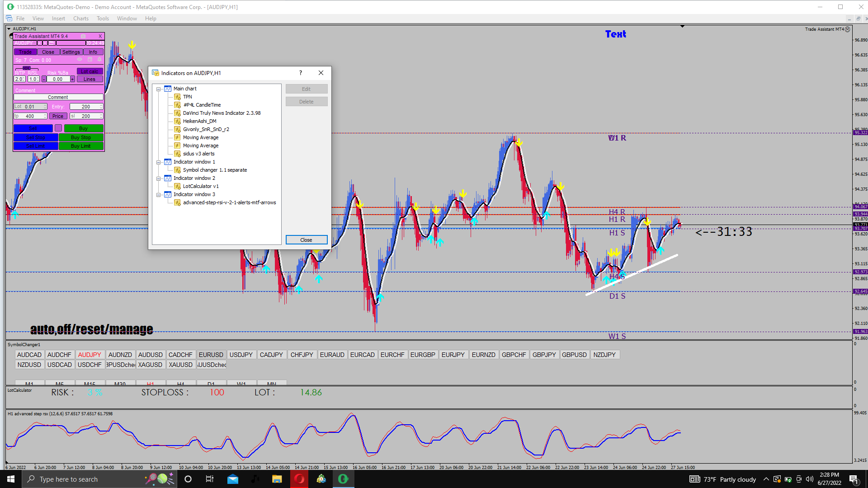Viewport: 868px width, 488px height.
Task: Close the Indicators dialog with Close button
Action: tap(306, 240)
